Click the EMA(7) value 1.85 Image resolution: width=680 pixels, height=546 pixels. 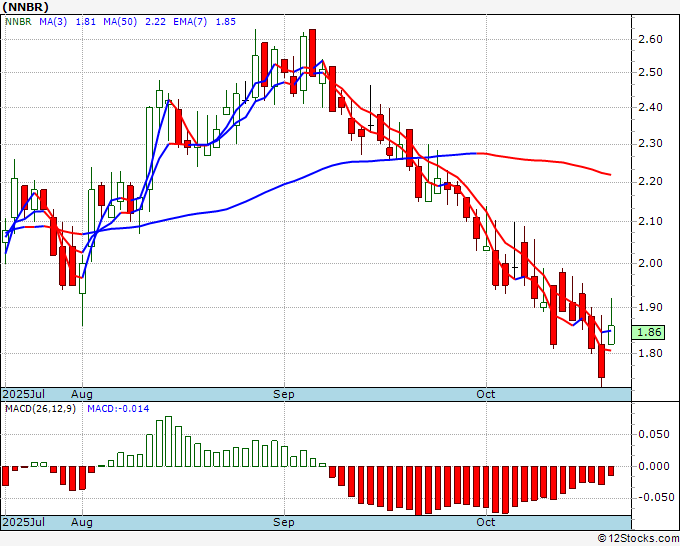(x=226, y=21)
